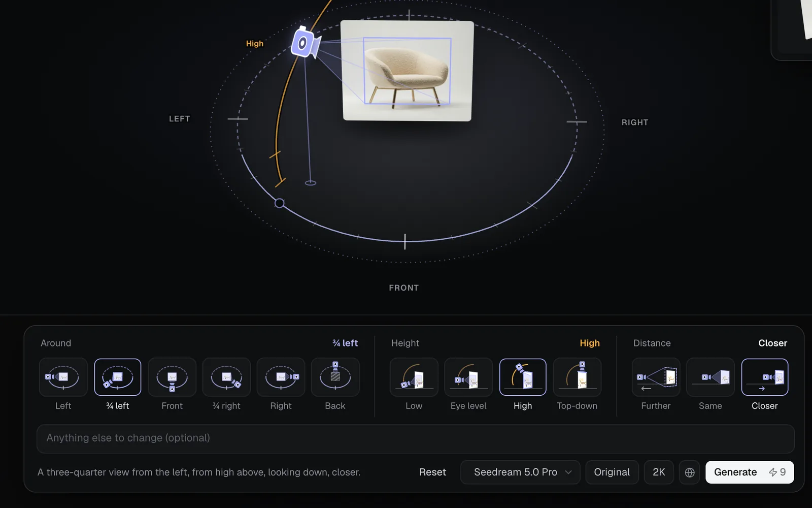Select the Left around-angle preset
812x508 pixels.
click(x=63, y=377)
